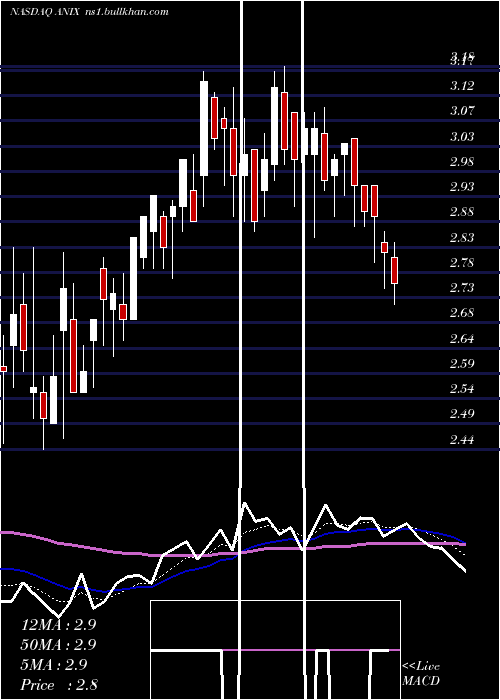Select the 2.44 price level label

point(462,440)
